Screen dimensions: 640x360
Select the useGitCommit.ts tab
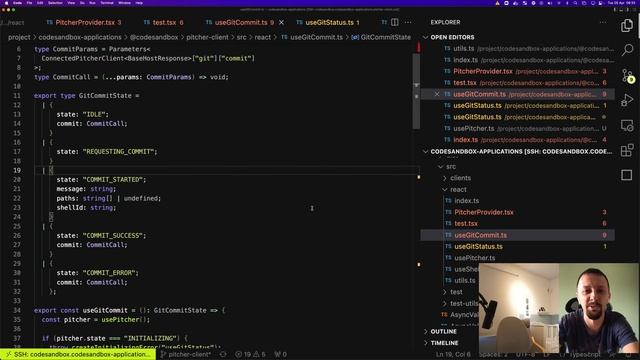(241, 22)
